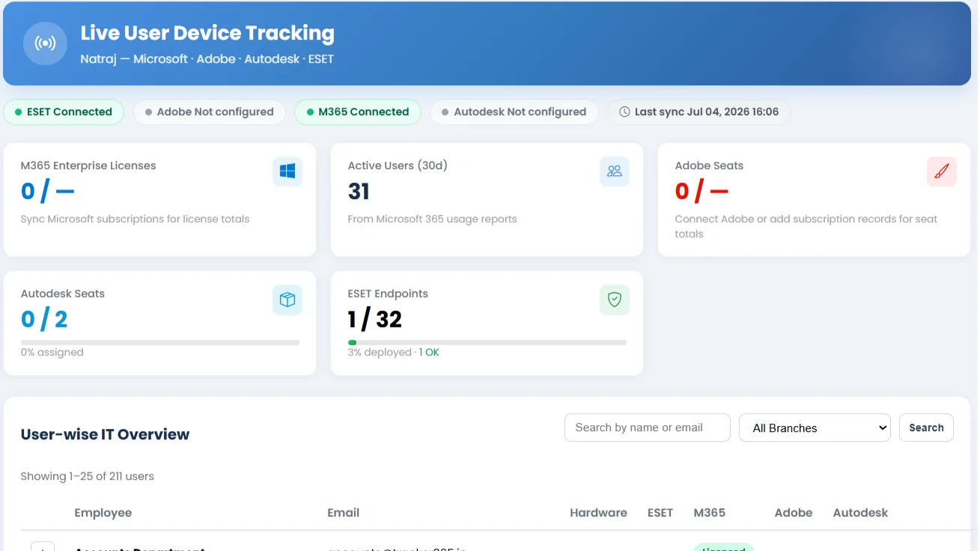Screen dimensions: 980x551
Task: Focus the Search by name or email field
Action: (x=648, y=427)
